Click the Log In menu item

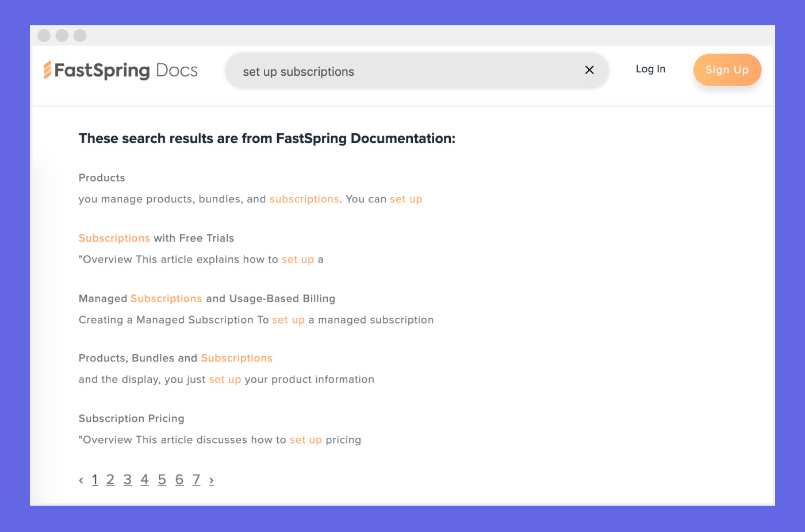650,69
